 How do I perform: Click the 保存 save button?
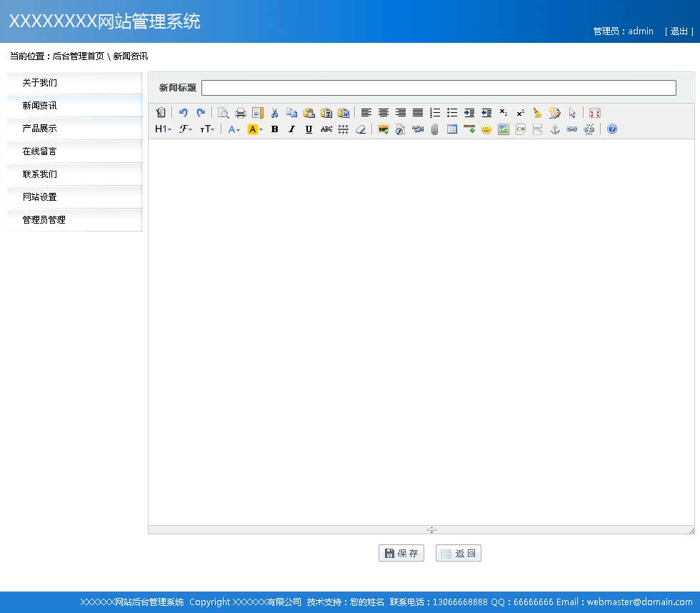click(x=401, y=553)
